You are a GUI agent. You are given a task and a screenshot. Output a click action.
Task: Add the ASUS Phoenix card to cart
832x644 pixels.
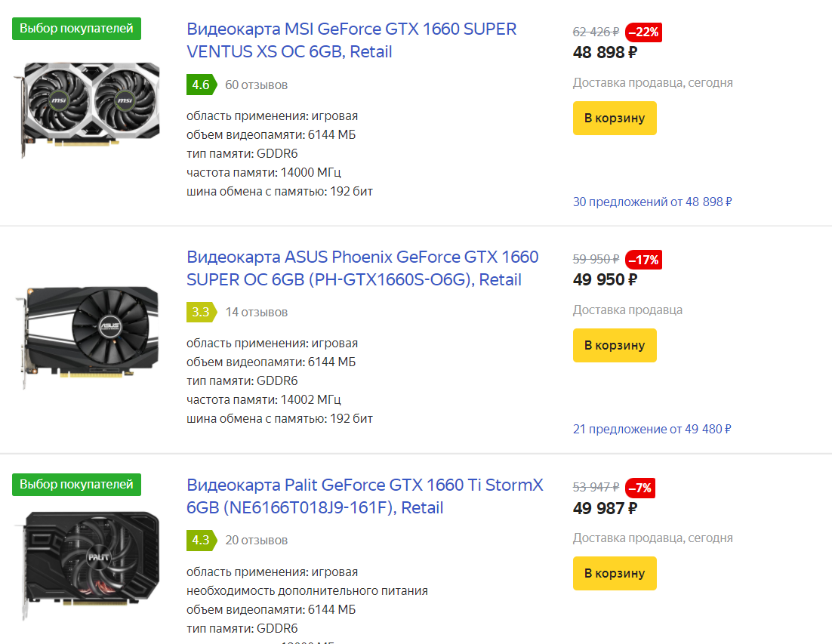(615, 345)
